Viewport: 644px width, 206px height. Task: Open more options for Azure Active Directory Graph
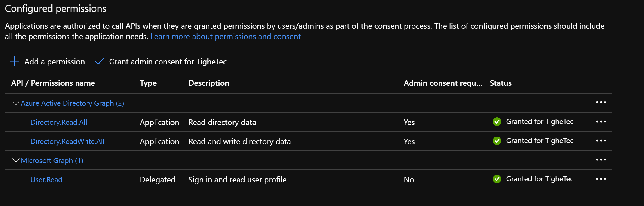tap(601, 103)
